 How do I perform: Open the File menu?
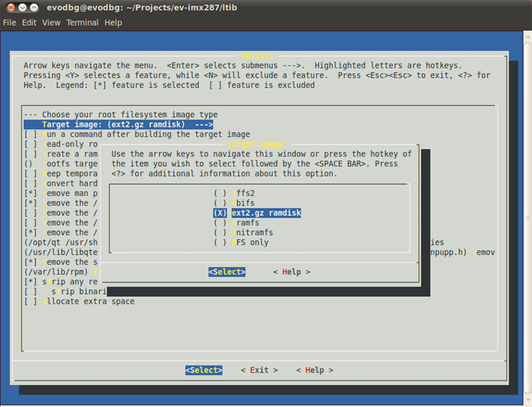tap(9, 23)
